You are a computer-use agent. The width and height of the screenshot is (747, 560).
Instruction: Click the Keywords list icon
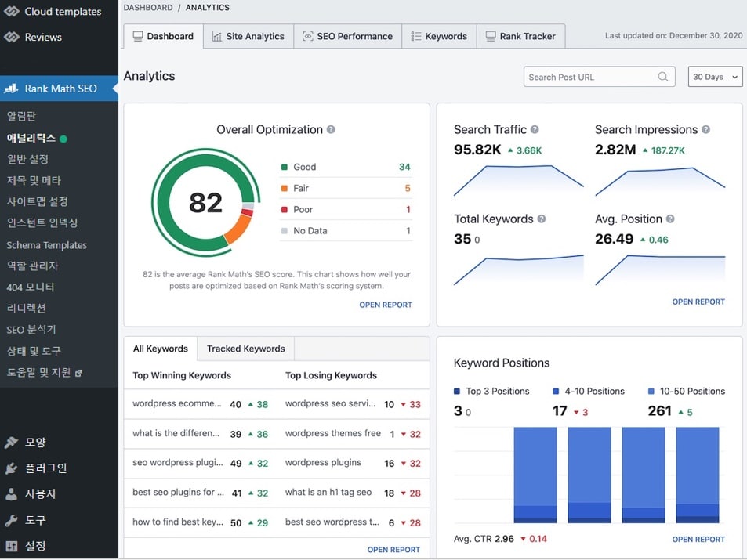click(416, 36)
